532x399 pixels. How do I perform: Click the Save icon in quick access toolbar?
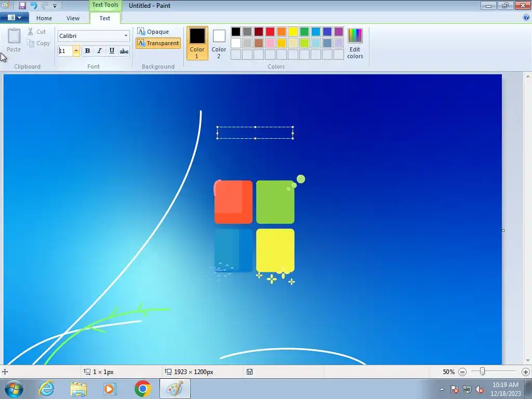[x=22, y=5]
